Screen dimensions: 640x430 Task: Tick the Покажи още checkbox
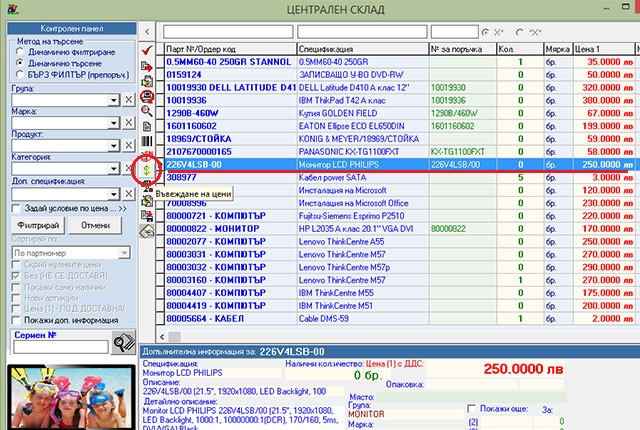pyautogui.click(x=471, y=408)
